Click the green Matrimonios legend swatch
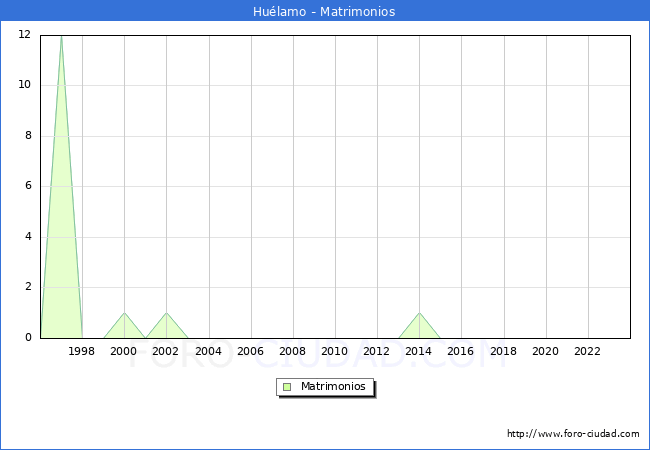Image resolution: width=650 pixels, height=450 pixels. (x=287, y=387)
